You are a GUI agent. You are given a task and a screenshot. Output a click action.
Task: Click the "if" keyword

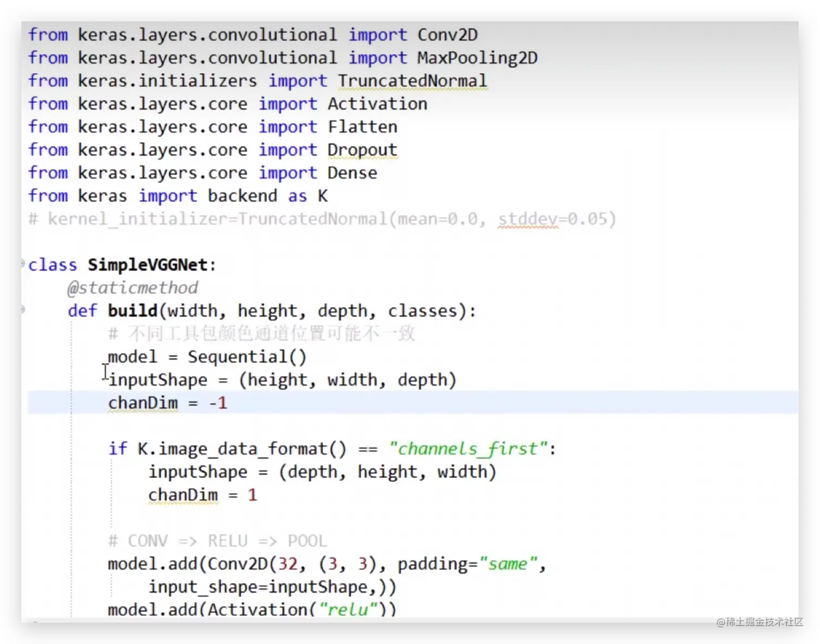[118, 449]
